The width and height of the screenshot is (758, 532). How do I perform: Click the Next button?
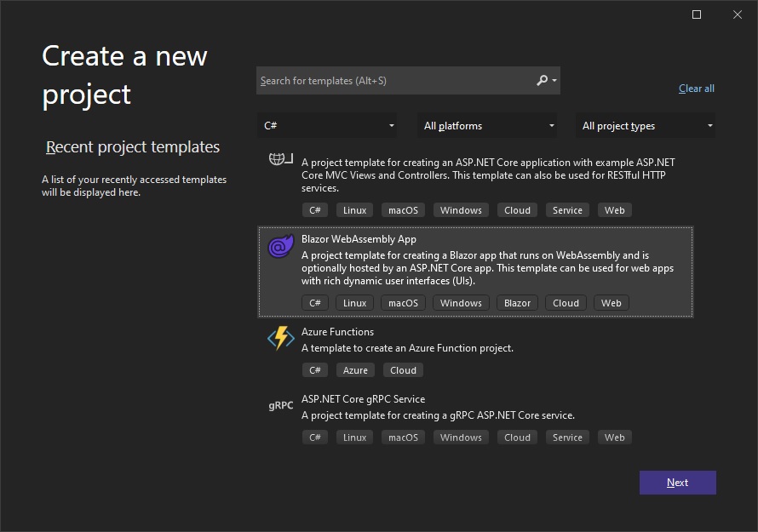tap(677, 482)
